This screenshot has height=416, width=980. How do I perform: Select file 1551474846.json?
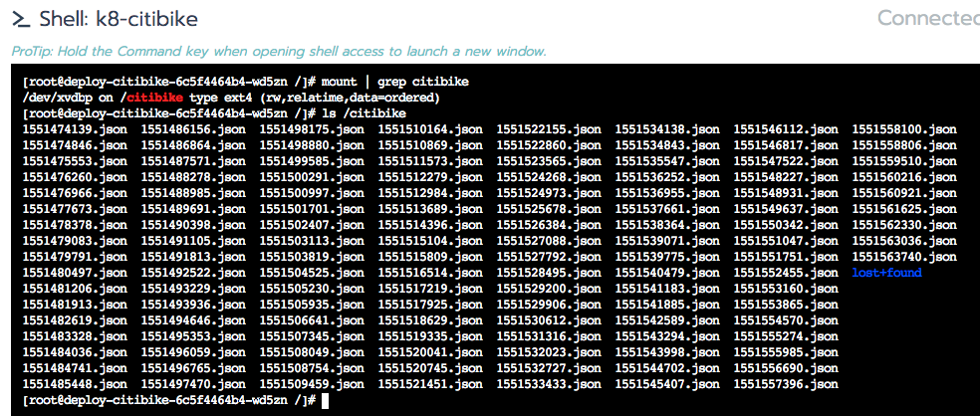click(75, 145)
